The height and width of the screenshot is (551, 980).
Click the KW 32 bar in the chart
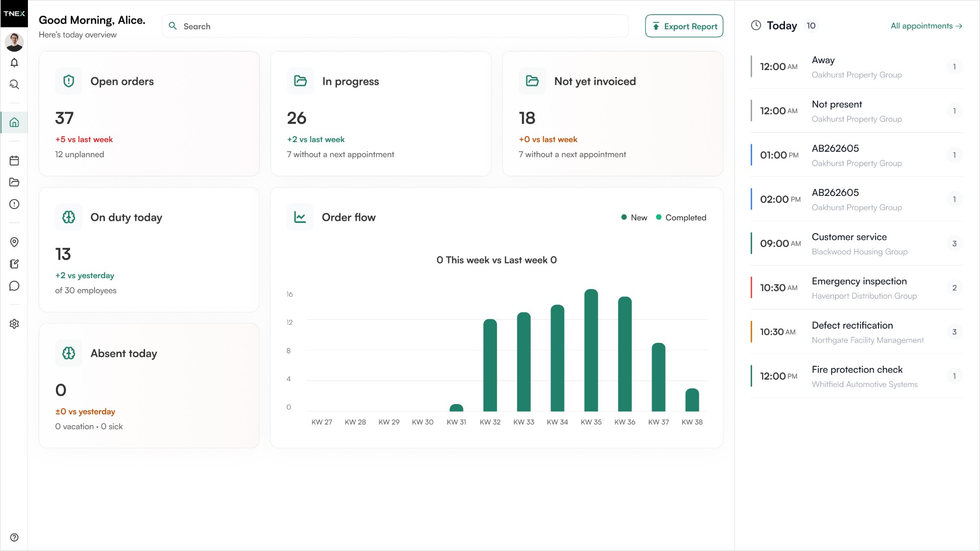point(490,365)
